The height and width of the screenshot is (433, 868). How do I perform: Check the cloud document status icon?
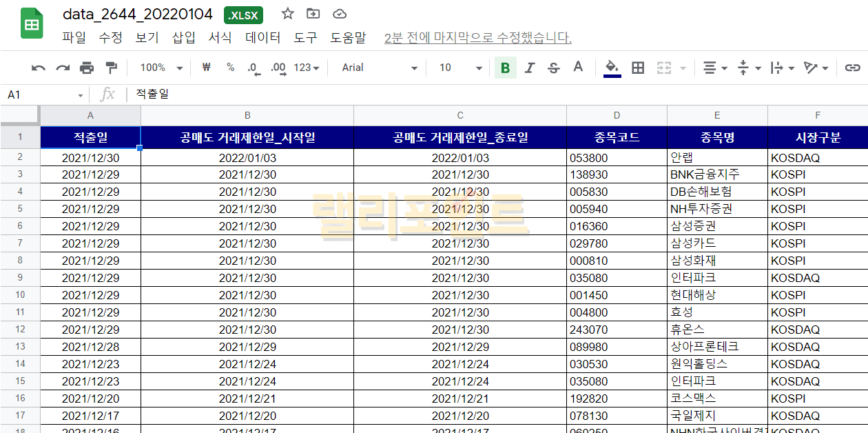point(339,14)
